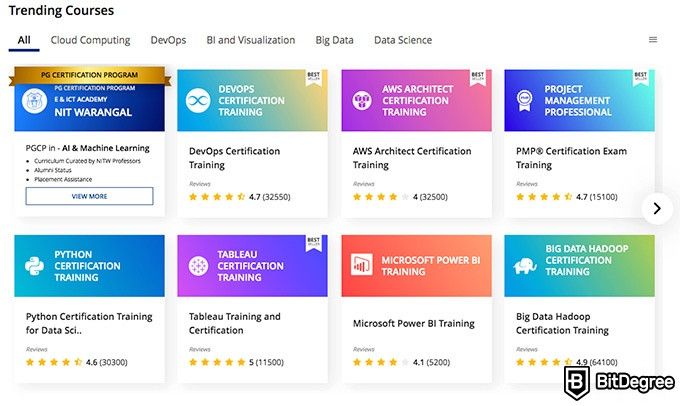This screenshot has height=406, width=680.
Task: Click the Python logo icon
Action: (34, 266)
